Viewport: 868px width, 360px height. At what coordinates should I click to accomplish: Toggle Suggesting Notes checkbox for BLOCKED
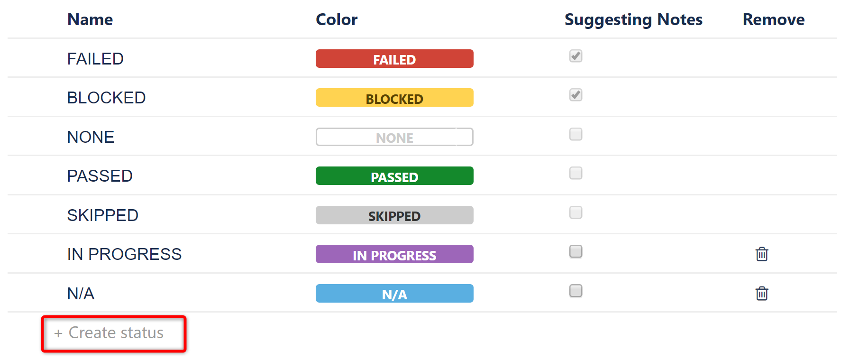(576, 95)
